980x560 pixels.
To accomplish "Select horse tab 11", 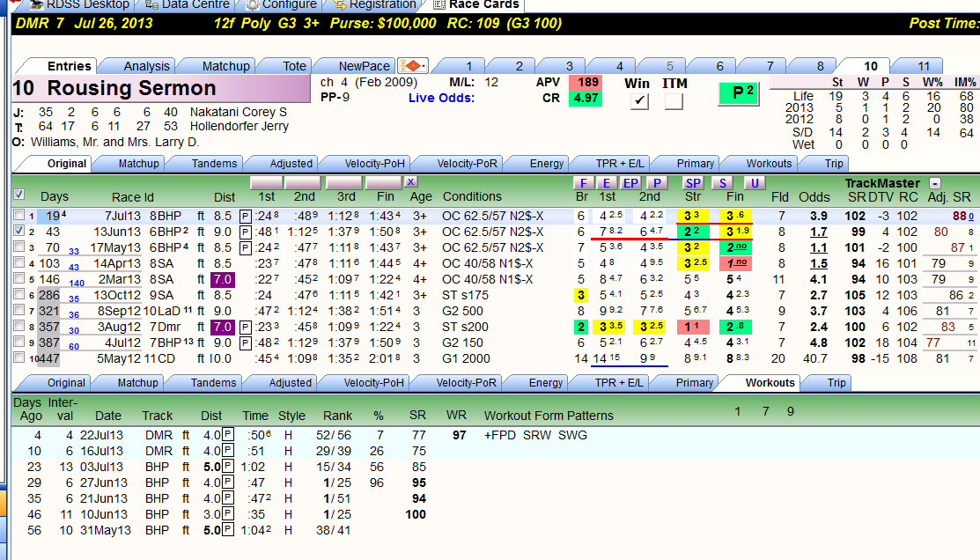I will click(x=924, y=66).
